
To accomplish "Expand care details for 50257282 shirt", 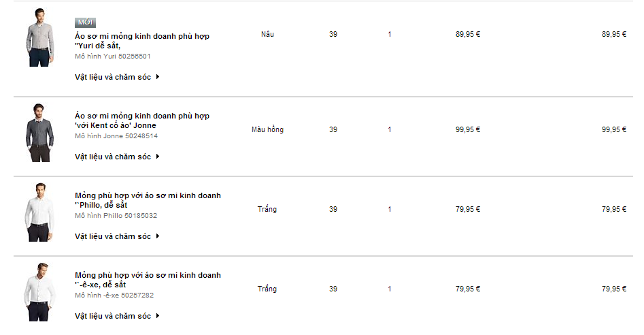I will pos(117,316).
